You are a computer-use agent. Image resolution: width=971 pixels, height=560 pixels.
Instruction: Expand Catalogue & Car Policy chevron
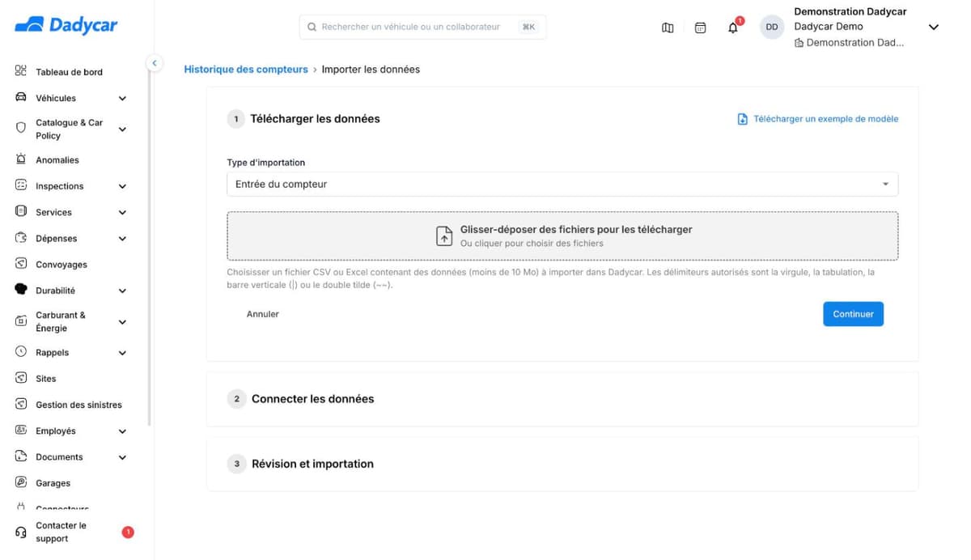122,129
